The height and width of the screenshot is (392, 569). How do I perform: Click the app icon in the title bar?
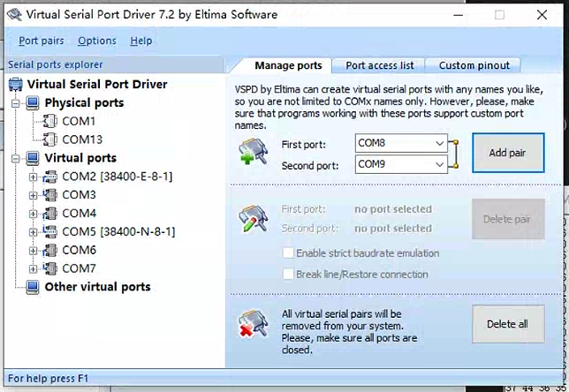point(14,15)
